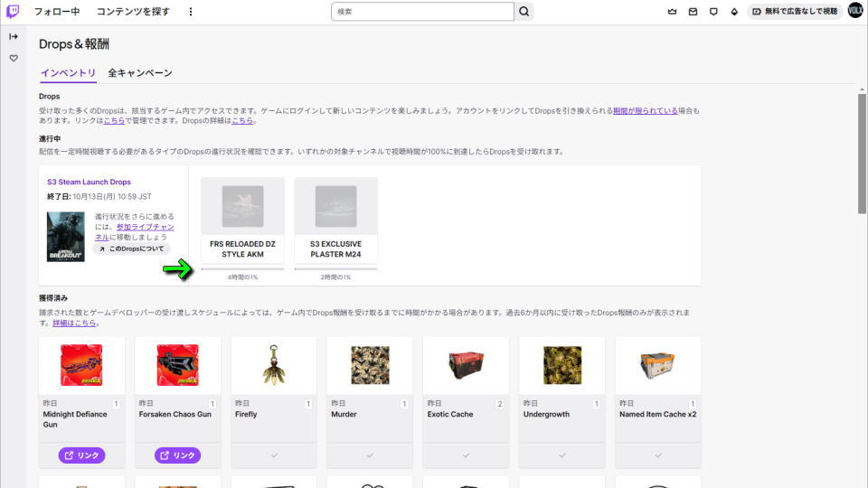
Task: Click the Exotic Cache count badge 2
Action: (x=499, y=404)
